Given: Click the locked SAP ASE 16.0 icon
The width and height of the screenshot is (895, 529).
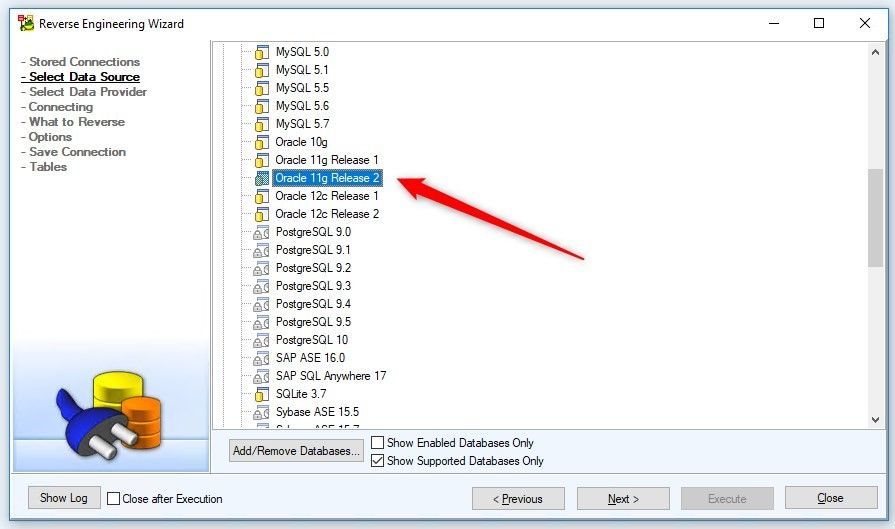Looking at the screenshot, I should coord(261,358).
